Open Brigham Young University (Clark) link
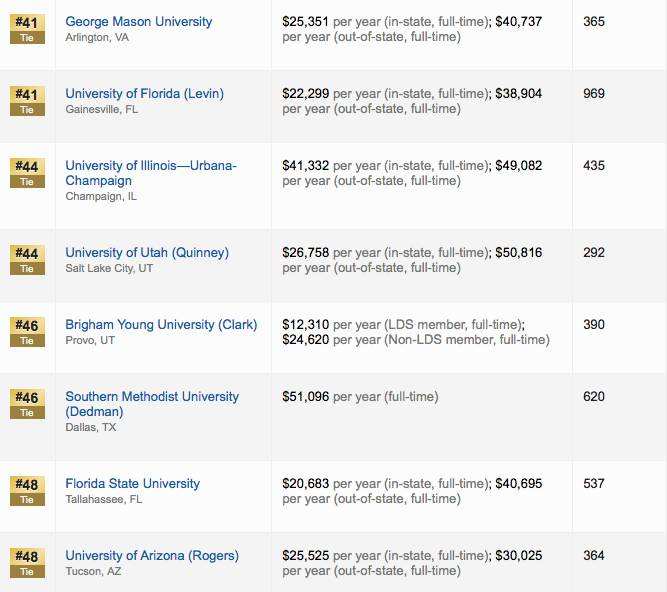667x592 pixels. [161, 324]
